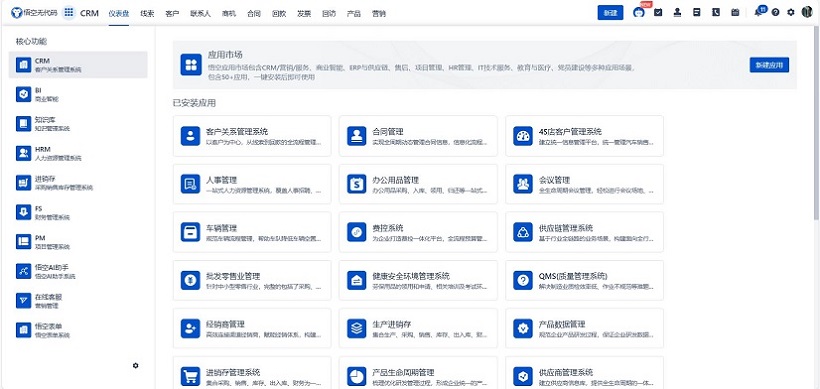Image resolution: width=820 pixels, height=389 pixels.
Task: Open the 进销存管理系统 app card
Action: coord(252,373)
